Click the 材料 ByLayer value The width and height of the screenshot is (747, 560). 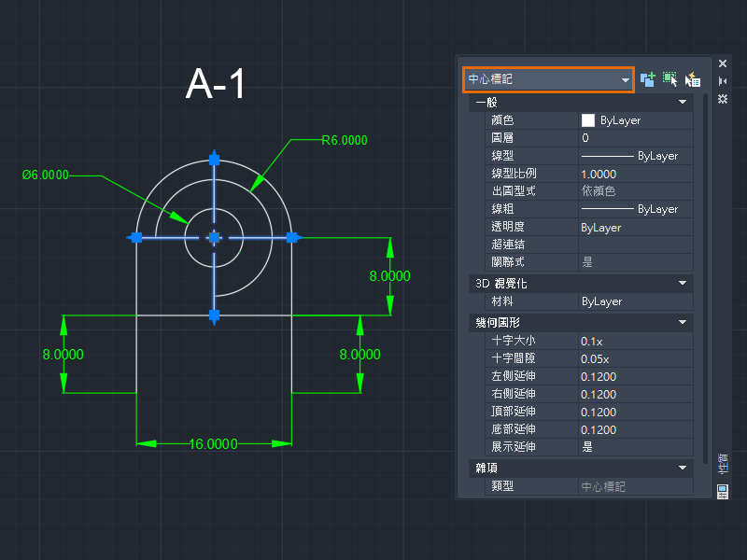[x=636, y=301]
